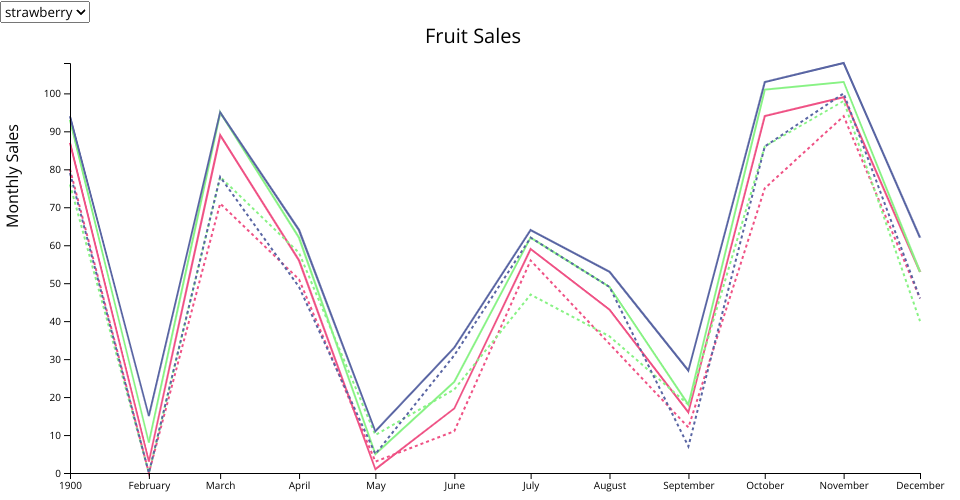
Task: Select the February x-axis label
Action: pyautogui.click(x=150, y=486)
